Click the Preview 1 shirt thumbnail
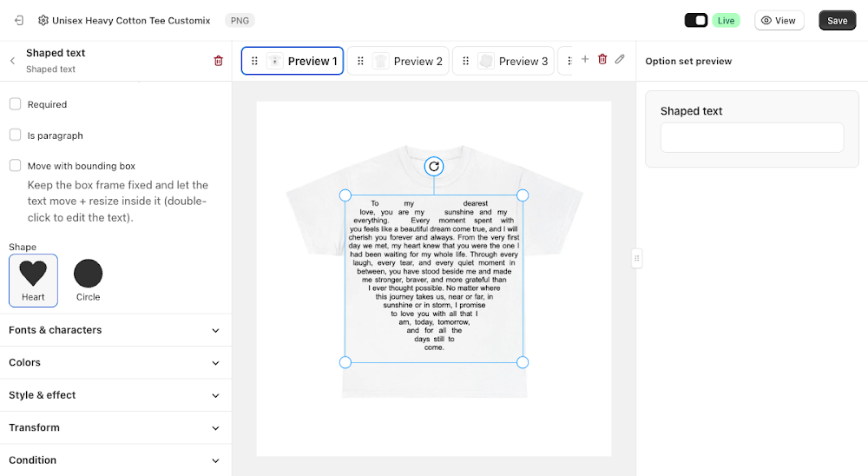This screenshot has width=868, height=476. (274, 61)
